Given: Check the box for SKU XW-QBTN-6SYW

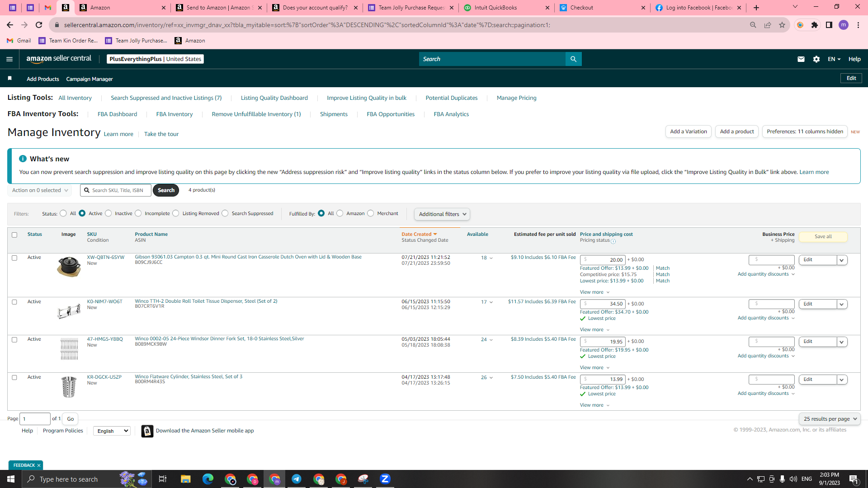Looking at the screenshot, I should click(x=14, y=258).
